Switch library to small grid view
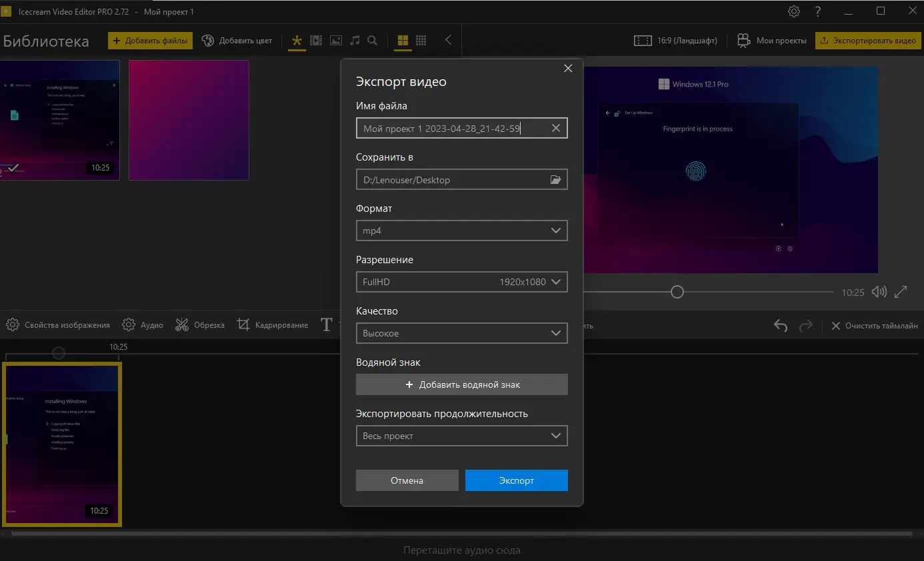 click(421, 41)
